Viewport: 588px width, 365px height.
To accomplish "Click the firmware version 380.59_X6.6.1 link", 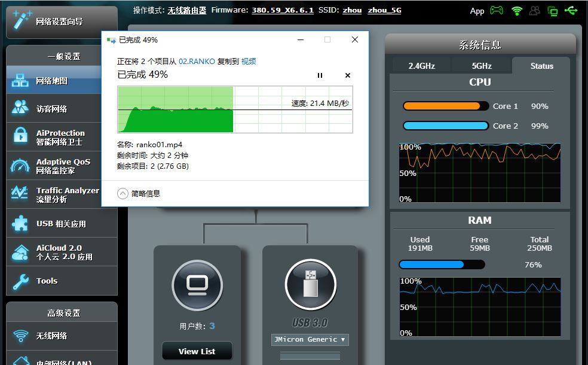I will pos(283,10).
